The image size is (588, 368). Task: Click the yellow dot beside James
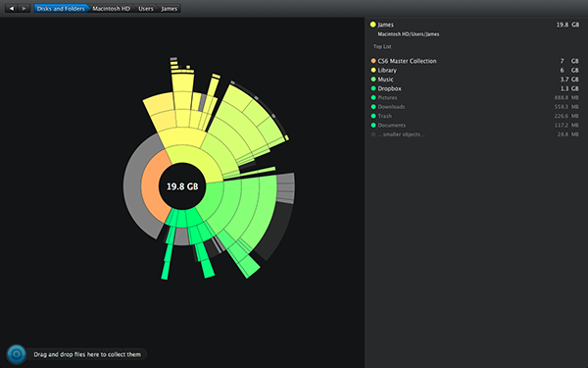pos(372,25)
